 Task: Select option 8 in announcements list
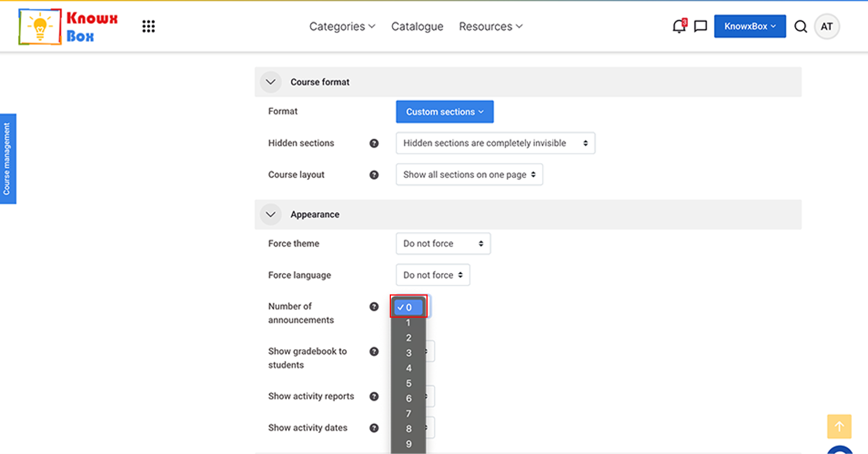coord(408,428)
